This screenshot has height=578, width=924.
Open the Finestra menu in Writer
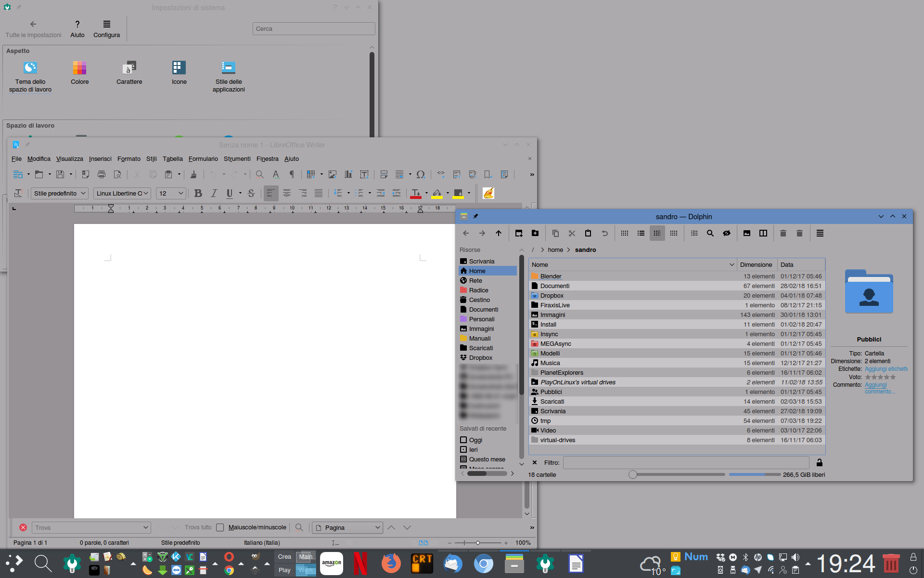[267, 158]
